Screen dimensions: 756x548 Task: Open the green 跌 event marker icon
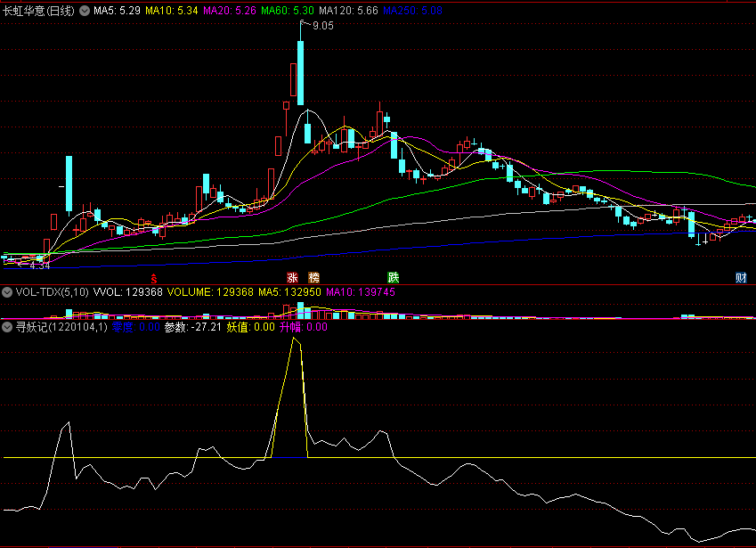pyautogui.click(x=394, y=278)
